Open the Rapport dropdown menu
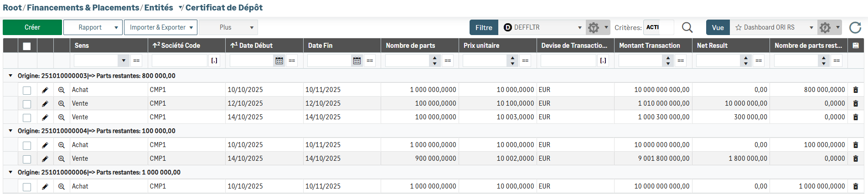Viewport: 868px width, 194px height. 93,27
